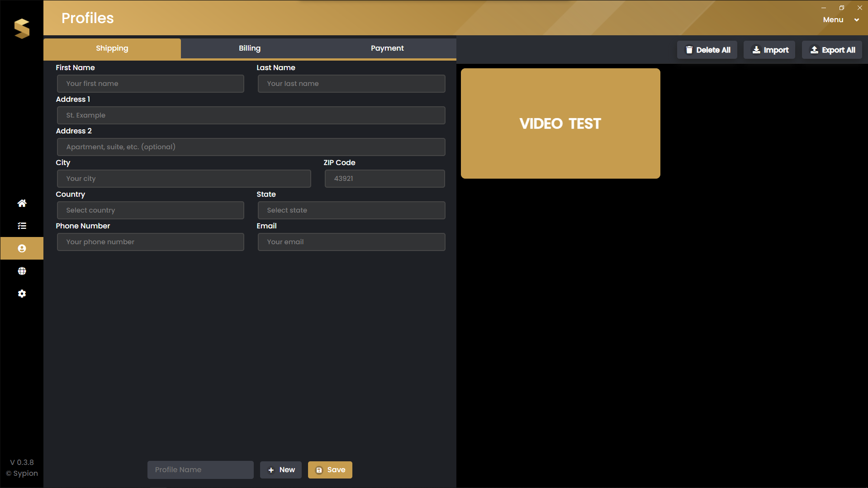This screenshot has height=488, width=868.
Task: Open Settings gear icon in sidebar
Action: pos(22,294)
